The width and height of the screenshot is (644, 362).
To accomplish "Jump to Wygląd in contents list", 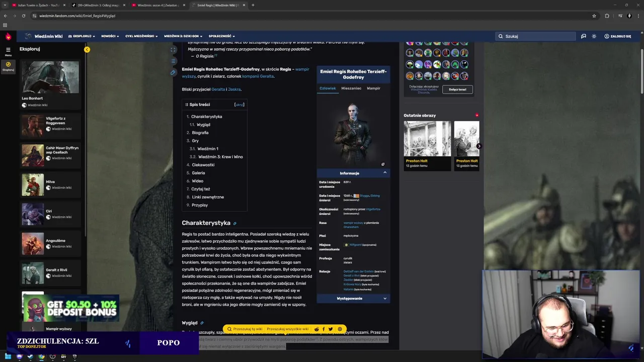I will tap(203, 125).
